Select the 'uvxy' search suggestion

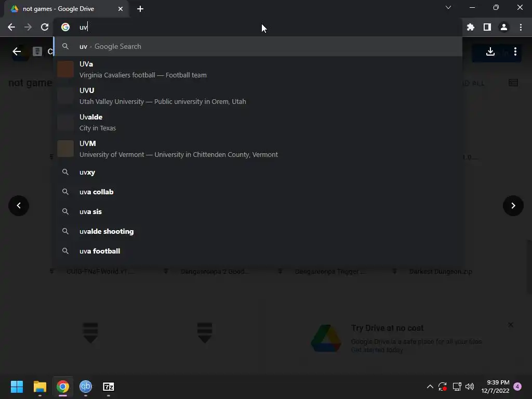[x=258, y=172]
